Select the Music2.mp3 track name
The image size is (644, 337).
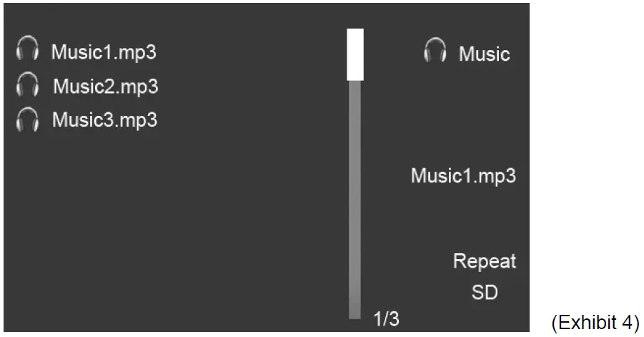(105, 86)
